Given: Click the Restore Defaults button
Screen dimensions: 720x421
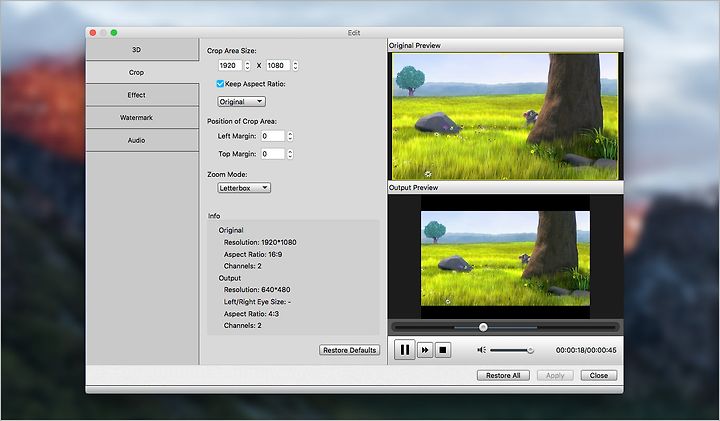Looking at the screenshot, I should click(349, 350).
